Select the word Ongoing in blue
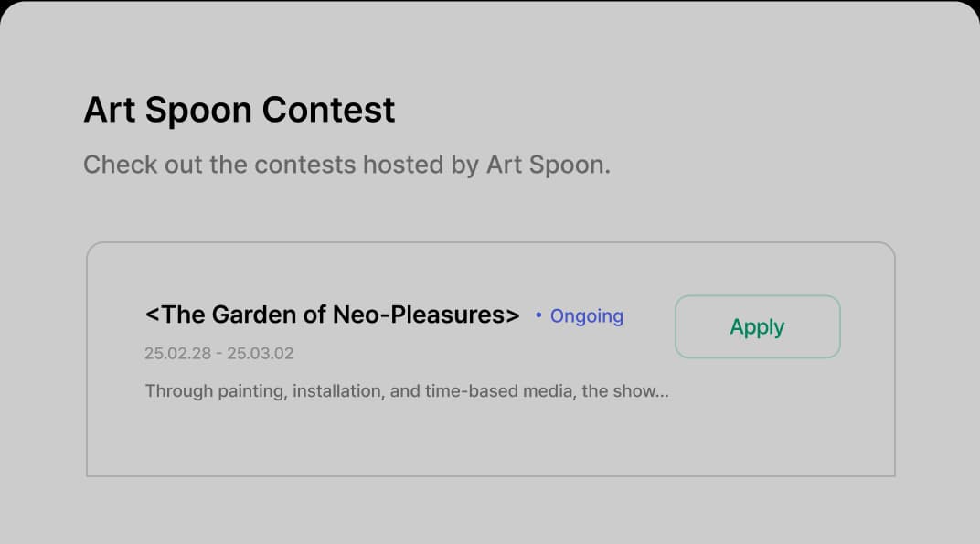 click(586, 316)
